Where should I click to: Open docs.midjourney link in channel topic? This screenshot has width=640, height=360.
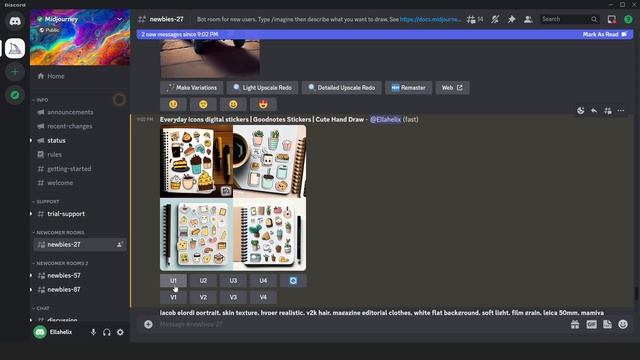(431, 19)
